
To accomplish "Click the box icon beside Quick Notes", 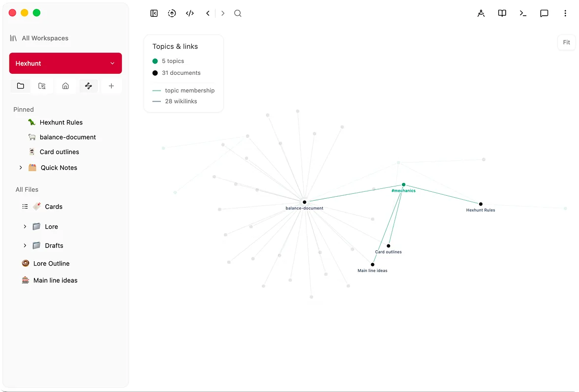I will coord(32,168).
